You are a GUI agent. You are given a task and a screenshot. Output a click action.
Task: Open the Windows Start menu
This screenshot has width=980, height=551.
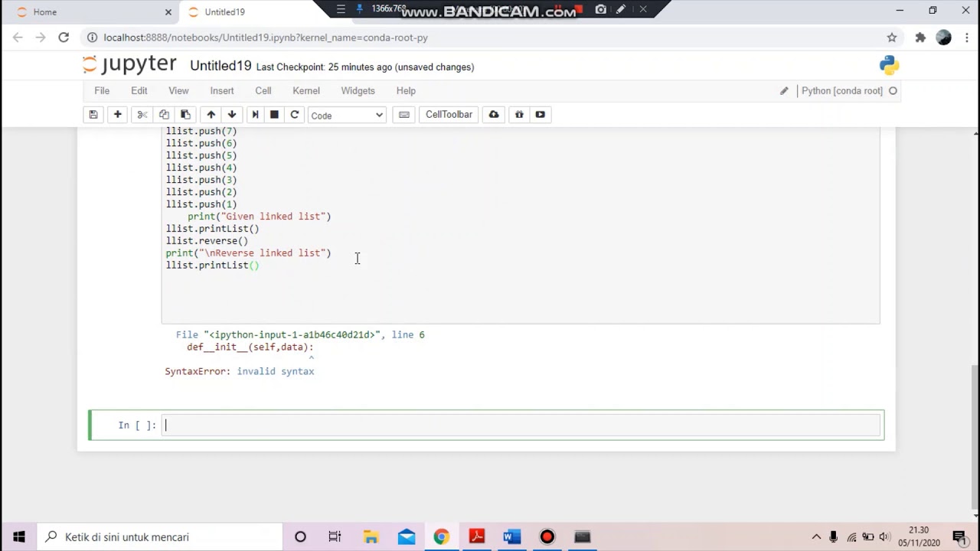[18, 537]
